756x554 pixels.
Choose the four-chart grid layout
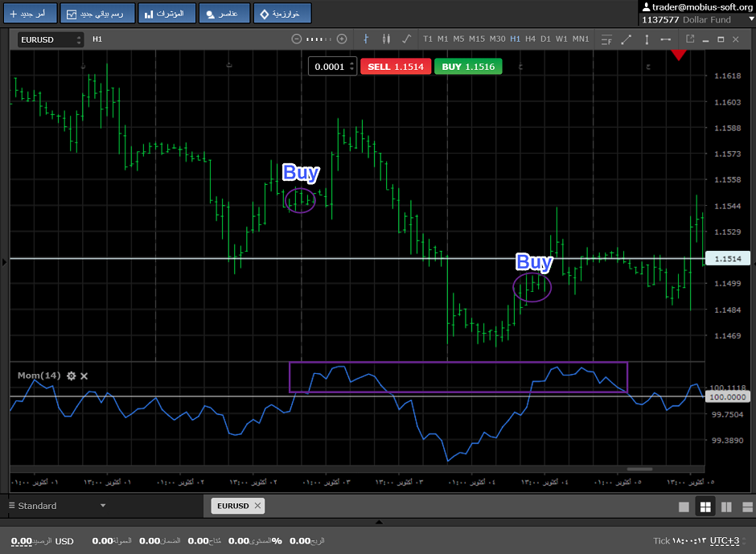pyautogui.click(x=705, y=507)
